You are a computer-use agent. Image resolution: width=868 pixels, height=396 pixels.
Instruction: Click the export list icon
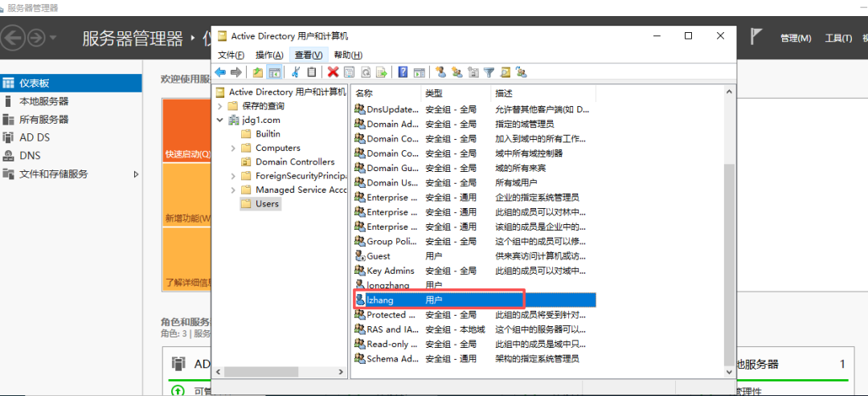pos(382,72)
